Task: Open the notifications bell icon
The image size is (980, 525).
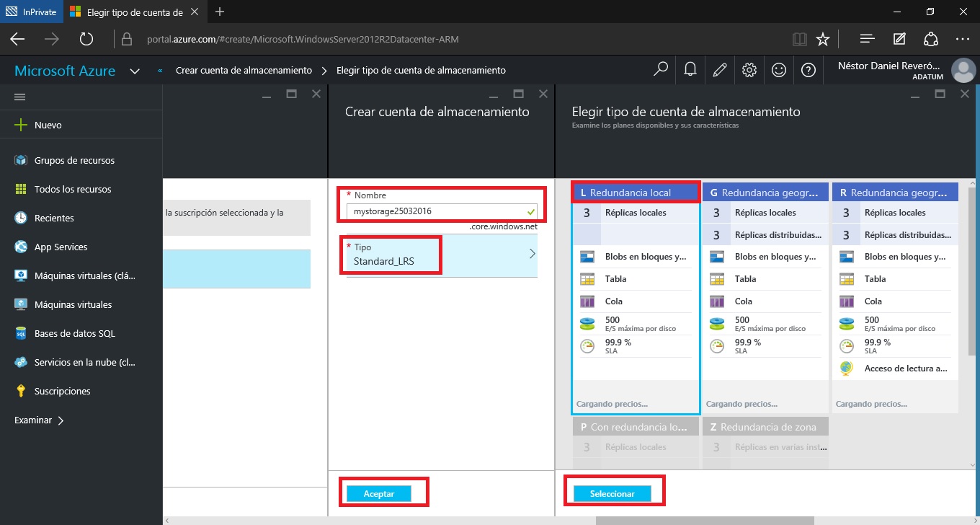Action: tap(690, 70)
